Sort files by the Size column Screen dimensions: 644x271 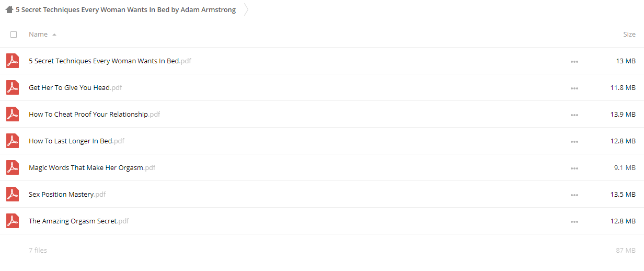[629, 34]
